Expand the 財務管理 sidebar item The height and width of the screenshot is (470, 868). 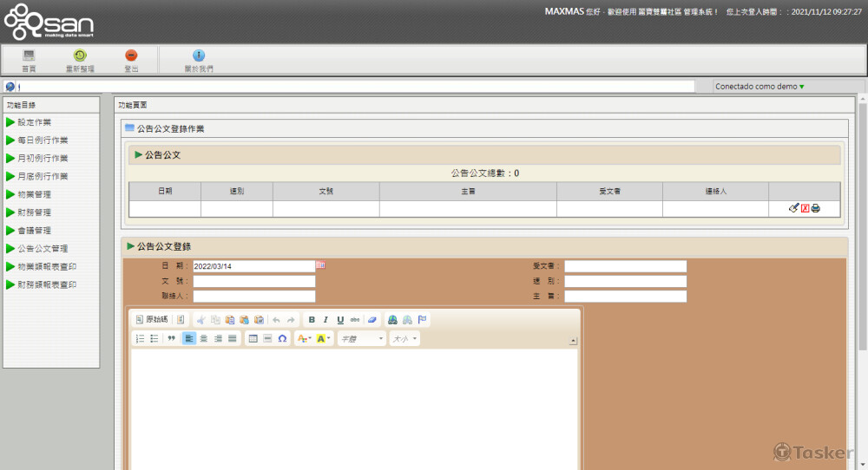point(35,212)
